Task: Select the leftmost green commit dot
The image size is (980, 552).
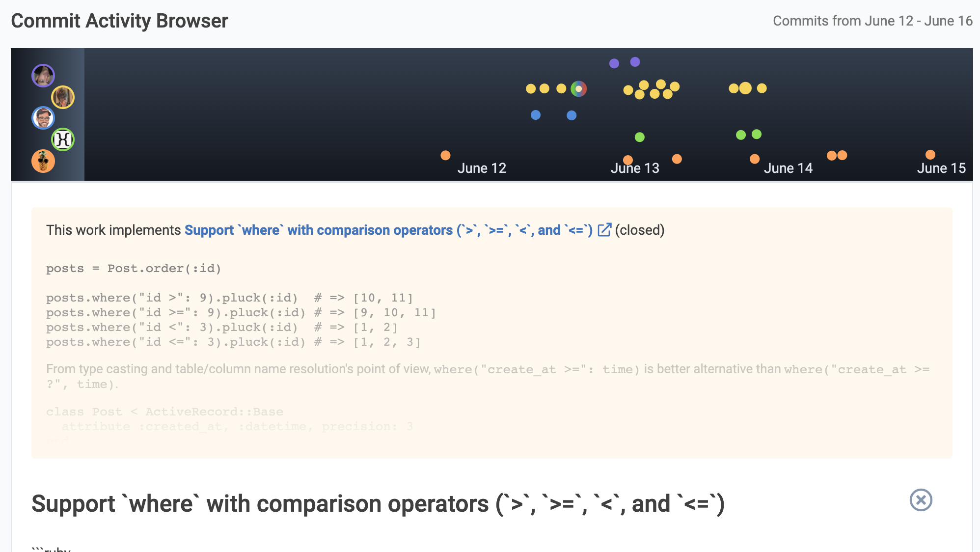Action: click(x=639, y=137)
